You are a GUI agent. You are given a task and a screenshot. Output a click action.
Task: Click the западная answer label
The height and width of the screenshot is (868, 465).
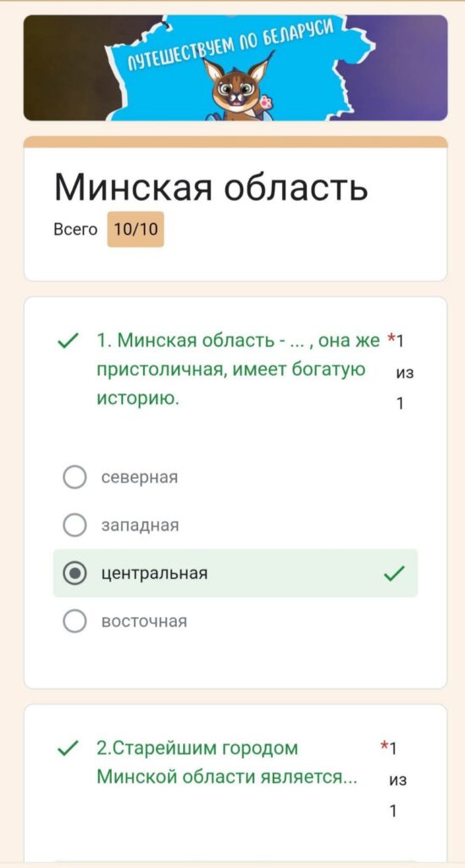pyautogui.click(x=141, y=526)
